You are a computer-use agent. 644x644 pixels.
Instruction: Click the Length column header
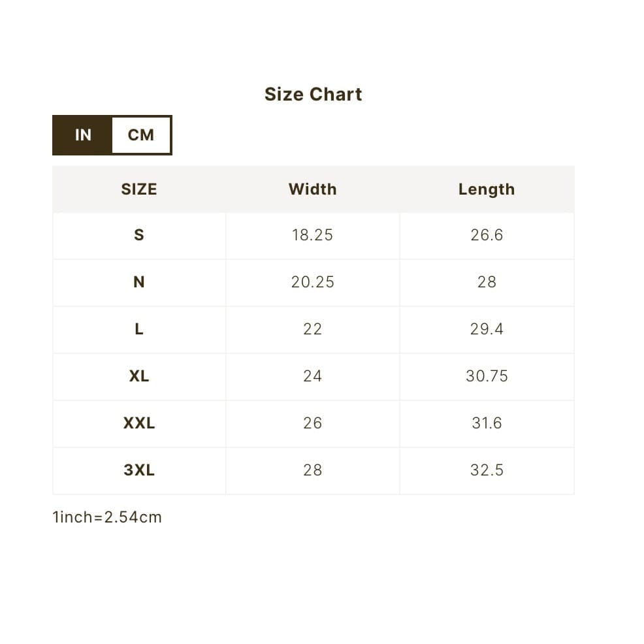pyautogui.click(x=487, y=189)
